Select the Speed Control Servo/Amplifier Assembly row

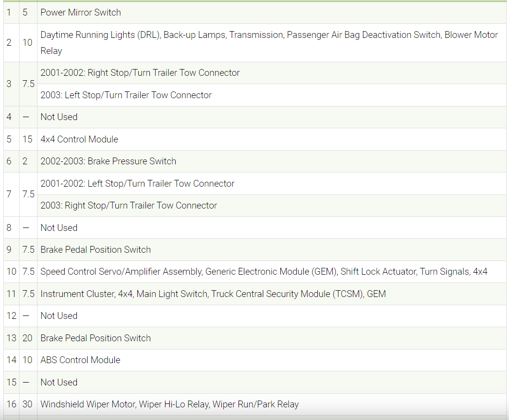264,272
